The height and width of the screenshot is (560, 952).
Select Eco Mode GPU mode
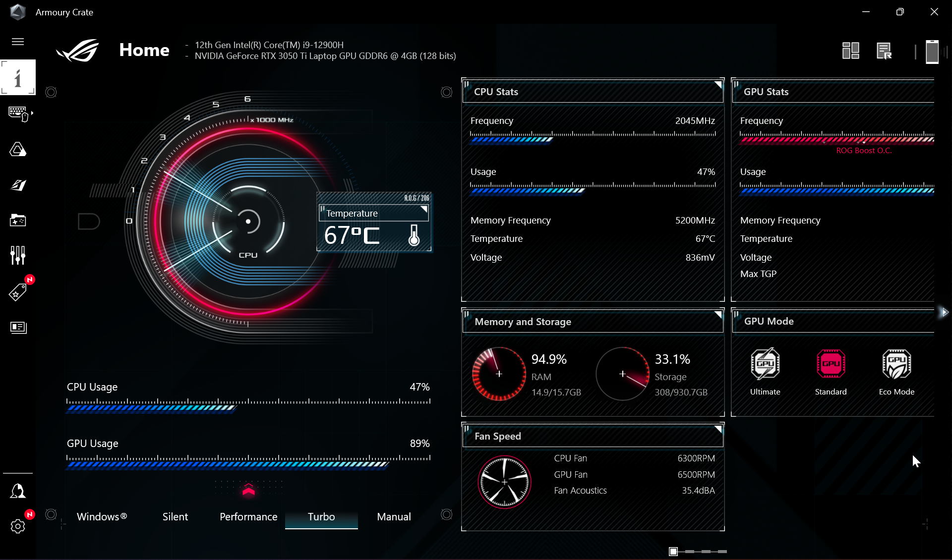[896, 372]
